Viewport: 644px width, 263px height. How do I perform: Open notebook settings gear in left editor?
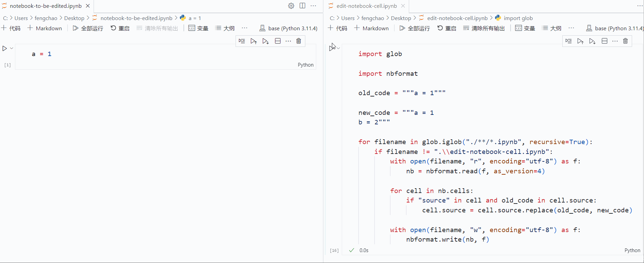click(291, 6)
